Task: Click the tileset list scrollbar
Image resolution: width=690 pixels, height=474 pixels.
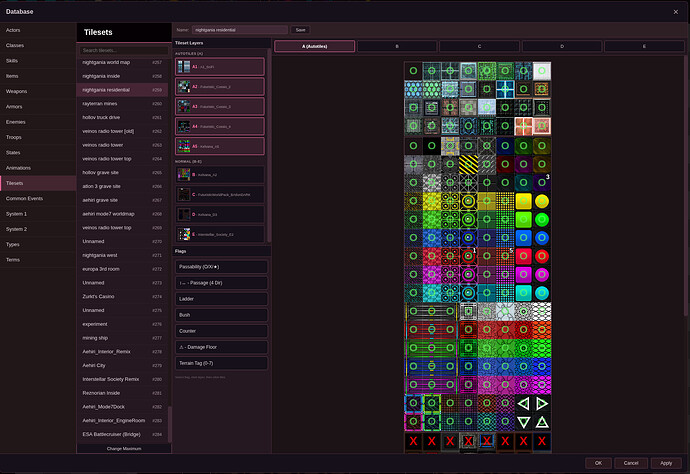Action: click(x=170, y=425)
